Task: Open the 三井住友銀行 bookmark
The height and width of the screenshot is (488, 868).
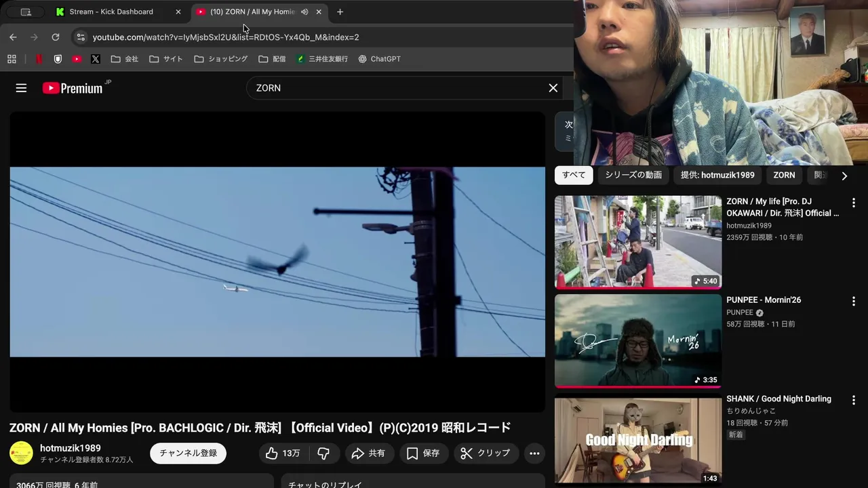Action: (322, 59)
